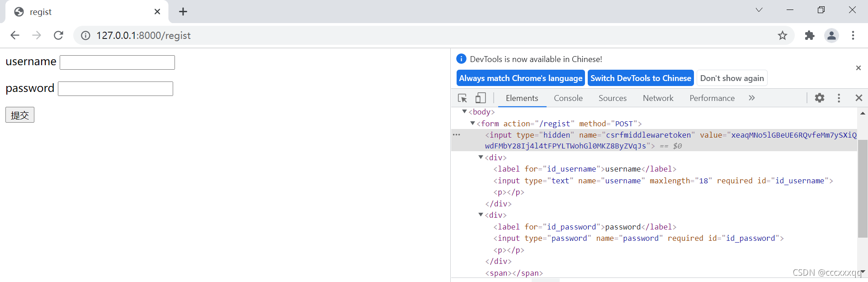Viewport: 868px width, 282px height.
Task: Select the regist browser tab
Action: point(86,12)
